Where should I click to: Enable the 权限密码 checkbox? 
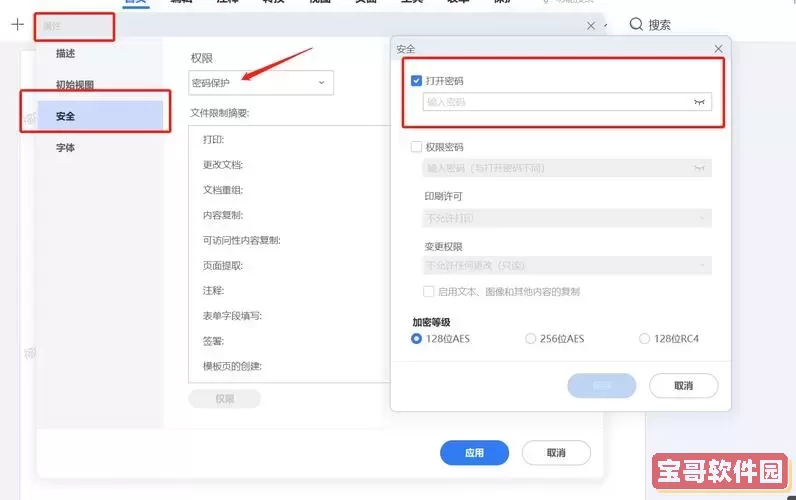pos(417,147)
